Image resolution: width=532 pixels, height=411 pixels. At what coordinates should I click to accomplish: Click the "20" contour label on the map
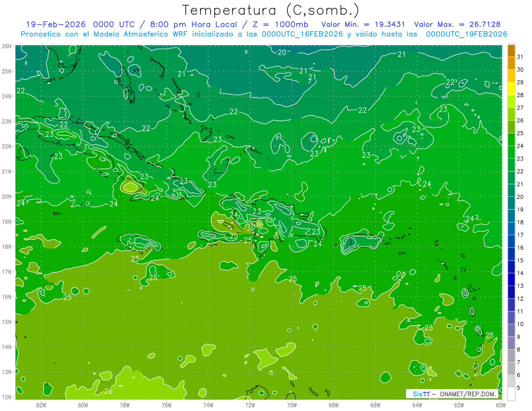282,52
